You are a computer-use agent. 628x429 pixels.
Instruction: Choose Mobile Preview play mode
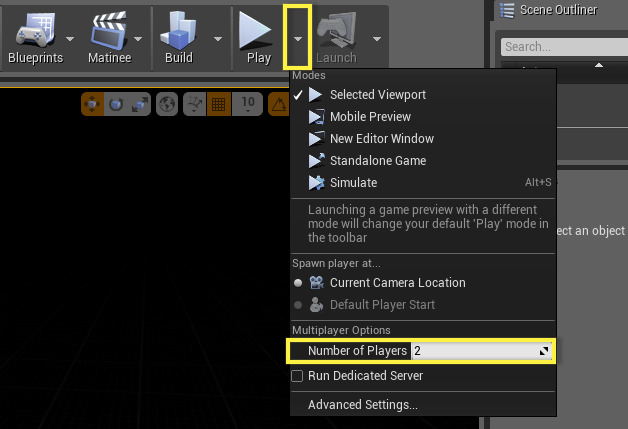(x=423, y=117)
